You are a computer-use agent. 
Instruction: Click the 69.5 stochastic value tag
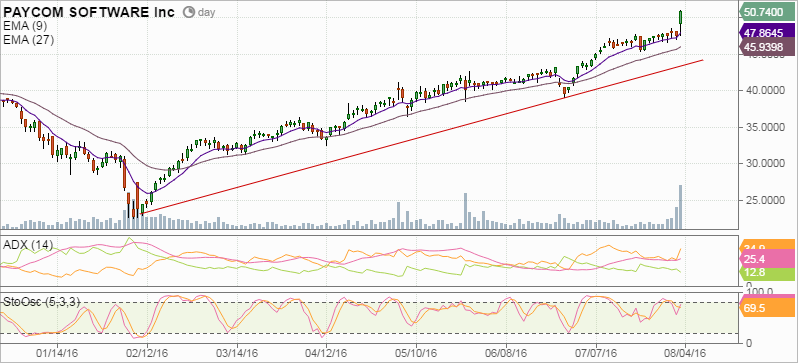pyautogui.click(x=767, y=309)
